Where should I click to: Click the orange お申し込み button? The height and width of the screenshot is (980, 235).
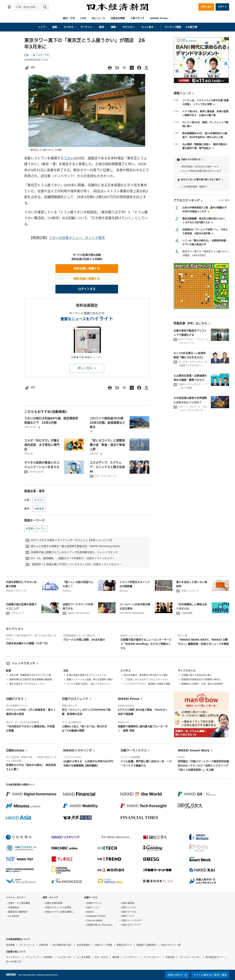pos(206,6)
